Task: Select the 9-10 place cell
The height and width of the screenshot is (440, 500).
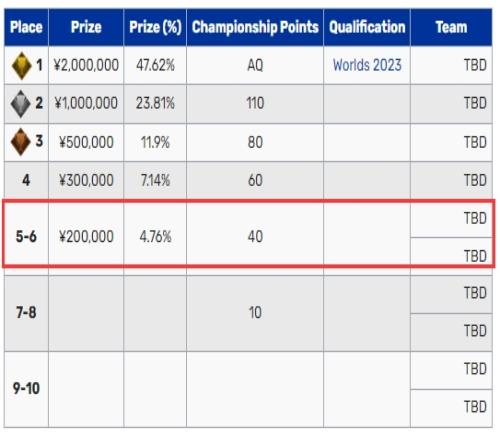Action: [26, 389]
